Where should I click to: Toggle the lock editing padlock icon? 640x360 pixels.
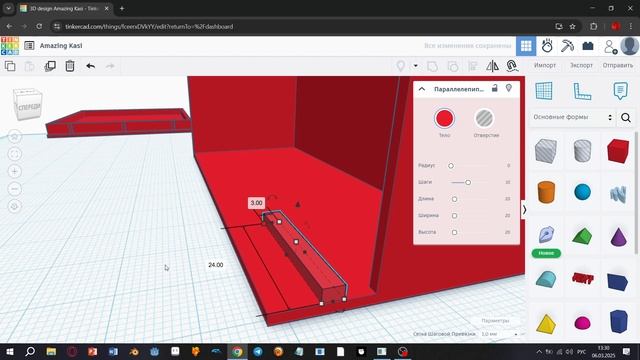click(495, 88)
